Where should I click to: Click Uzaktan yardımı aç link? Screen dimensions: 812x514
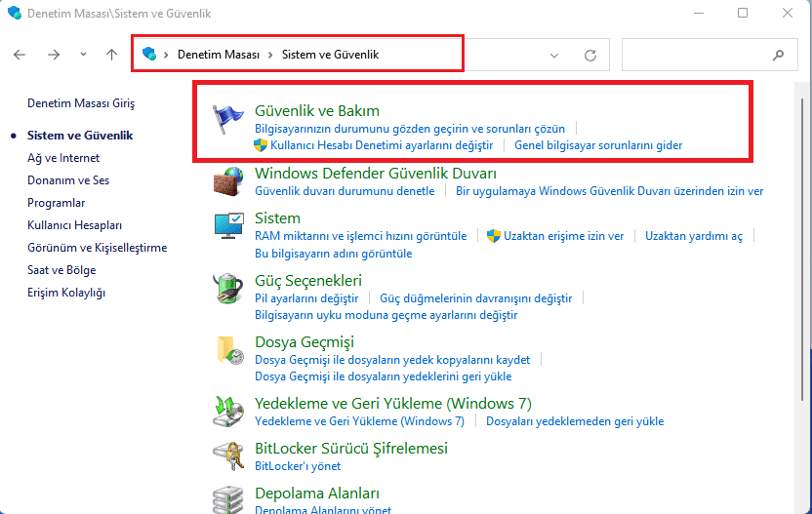(x=693, y=236)
